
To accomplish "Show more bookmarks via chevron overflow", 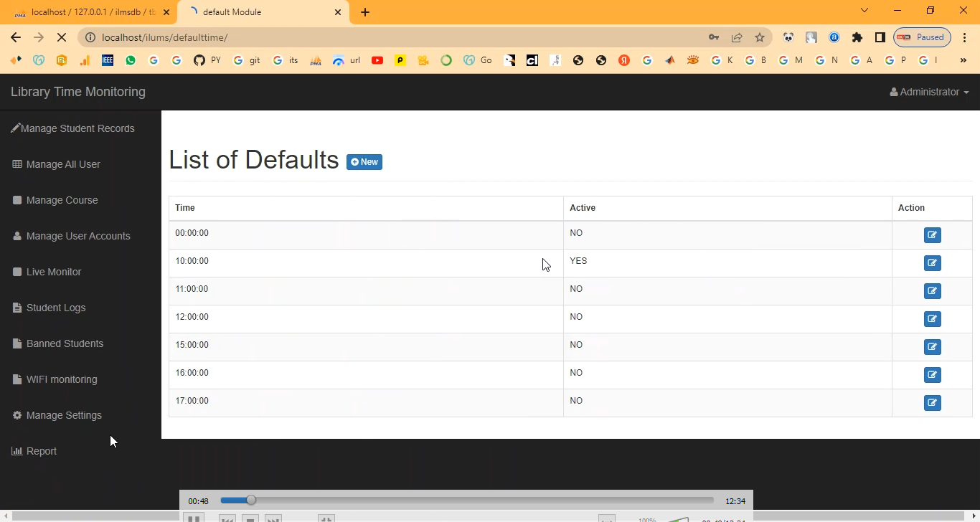I will tap(963, 61).
